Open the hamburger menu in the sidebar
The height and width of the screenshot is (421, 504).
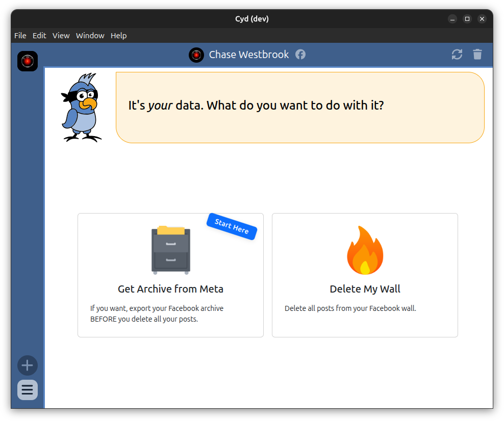pyautogui.click(x=28, y=390)
